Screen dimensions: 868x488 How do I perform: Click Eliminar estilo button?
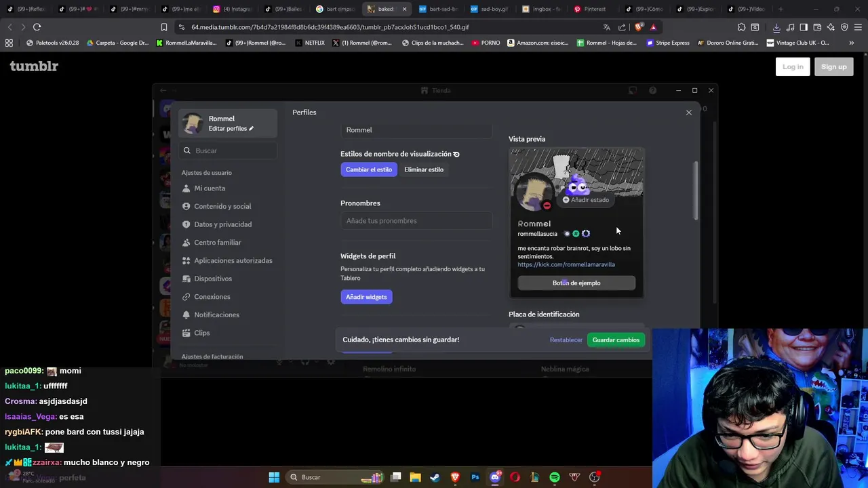[x=424, y=169]
